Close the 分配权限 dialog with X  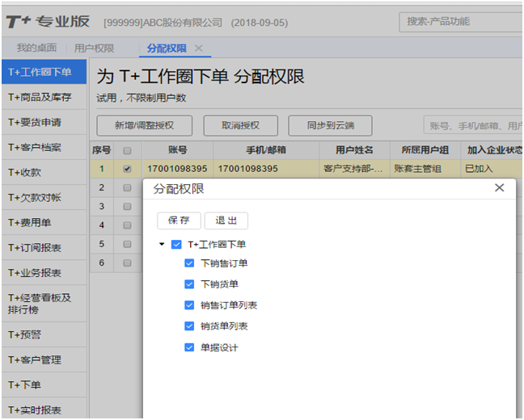pos(499,188)
